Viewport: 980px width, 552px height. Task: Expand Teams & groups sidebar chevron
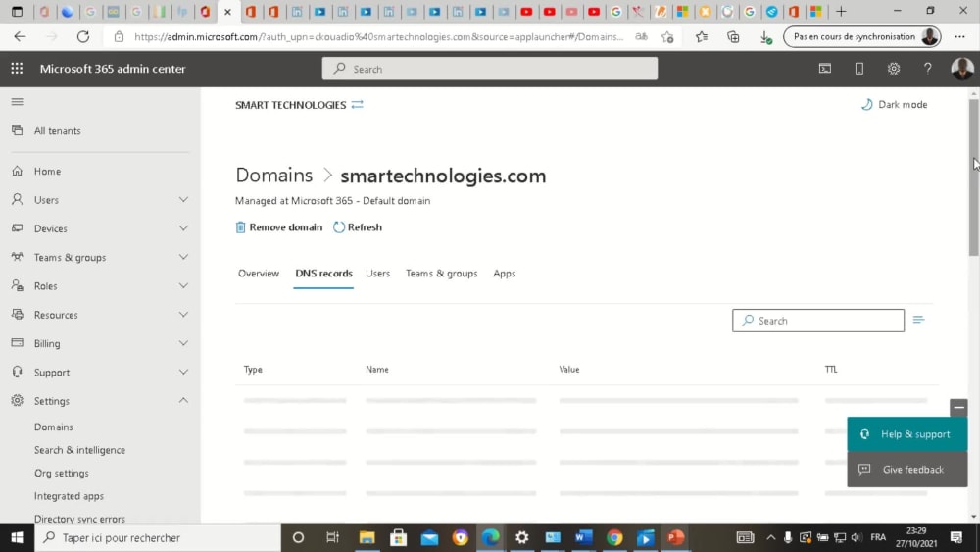(x=183, y=257)
